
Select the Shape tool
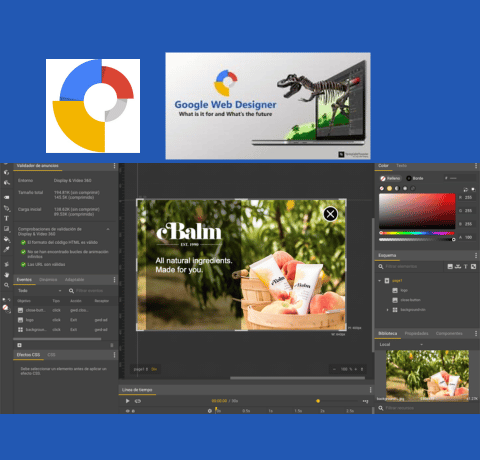[x=6, y=229]
